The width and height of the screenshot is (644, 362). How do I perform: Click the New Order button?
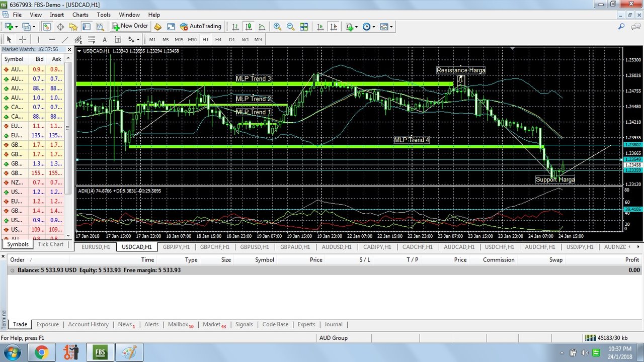click(x=130, y=26)
